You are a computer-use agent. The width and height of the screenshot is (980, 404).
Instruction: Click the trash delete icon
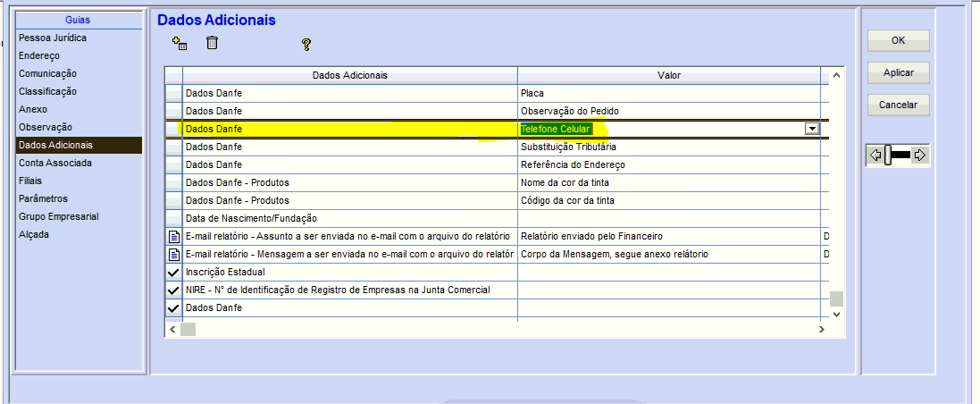click(212, 43)
